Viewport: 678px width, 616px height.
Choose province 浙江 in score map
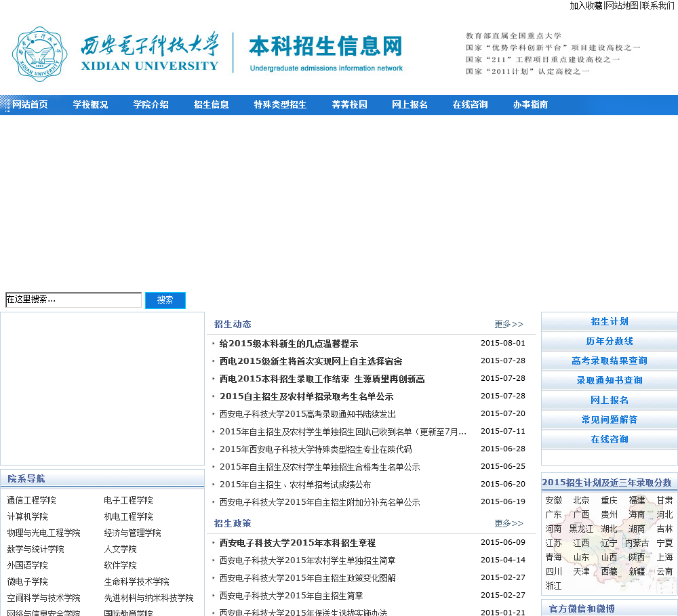553,586
